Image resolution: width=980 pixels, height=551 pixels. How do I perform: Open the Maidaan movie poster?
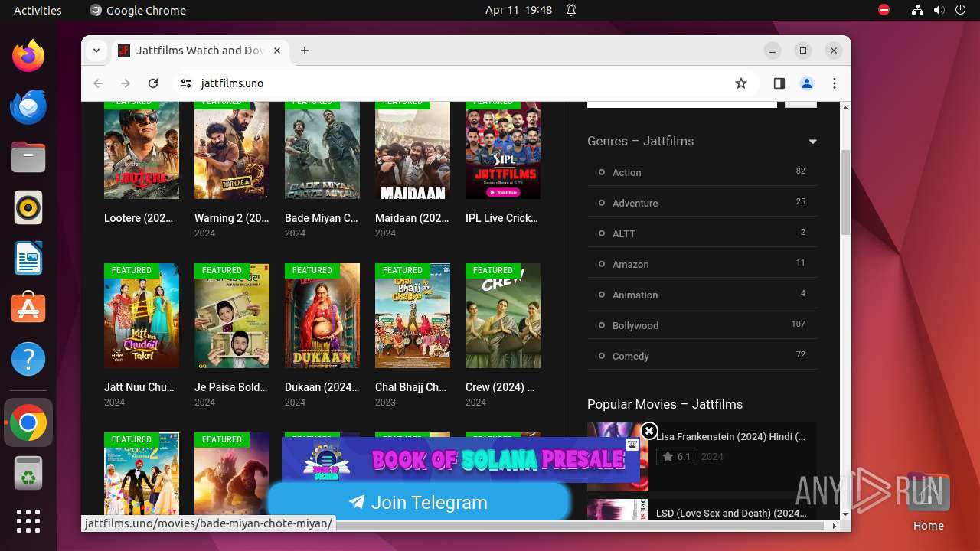(x=413, y=150)
